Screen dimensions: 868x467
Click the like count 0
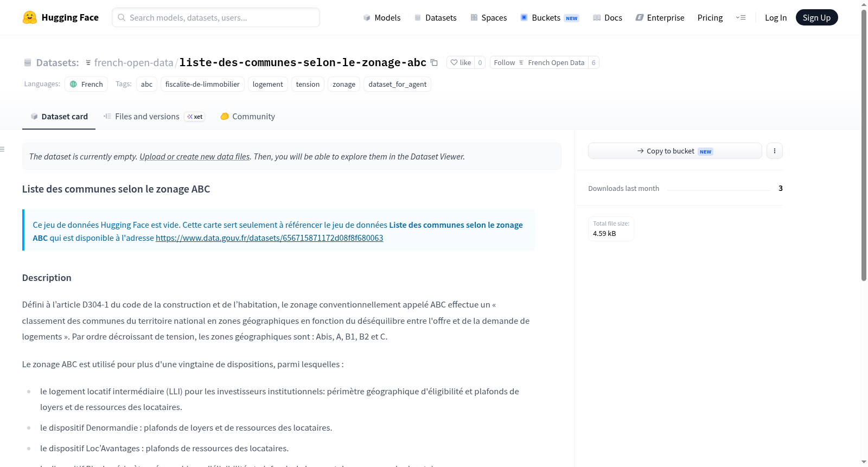[480, 62]
